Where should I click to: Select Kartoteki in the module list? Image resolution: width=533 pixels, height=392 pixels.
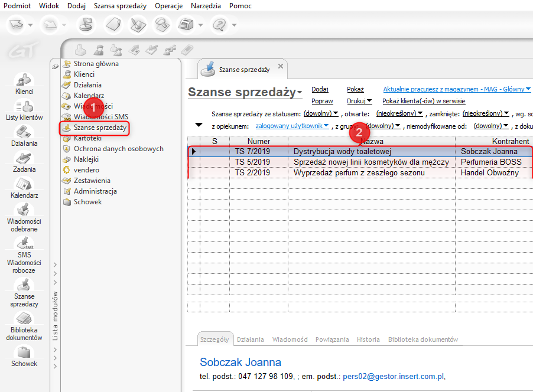88,138
